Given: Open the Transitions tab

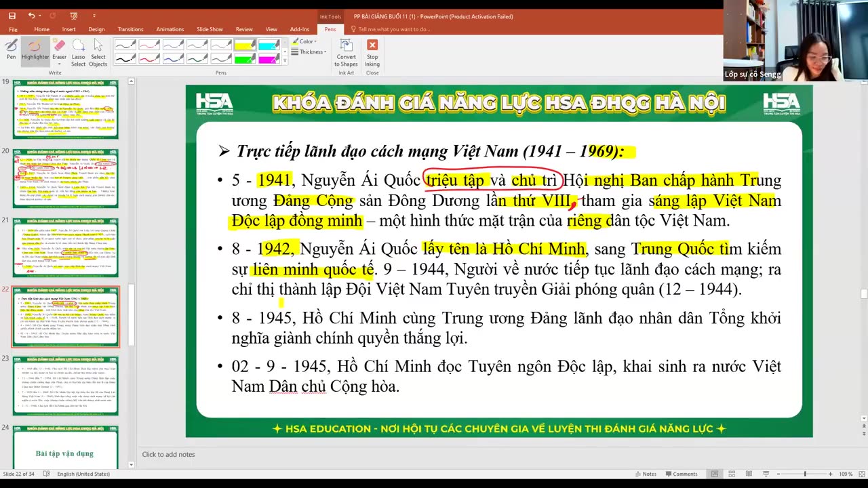Looking at the screenshot, I should [130, 29].
